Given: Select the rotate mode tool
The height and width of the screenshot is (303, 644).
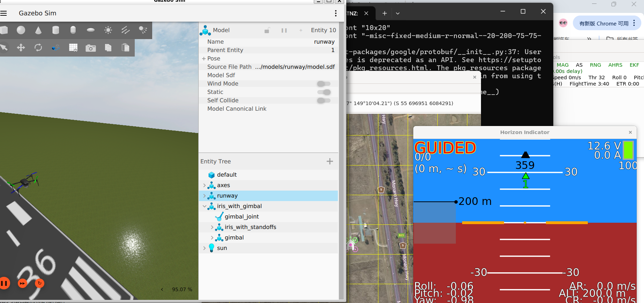Looking at the screenshot, I should coord(38,48).
